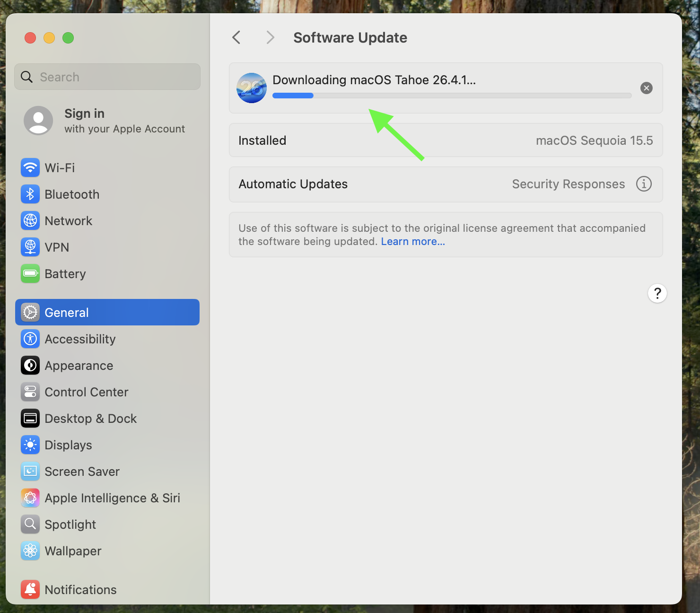Screen dimensions: 700x613
Task: Click the Wallpaper label text
Action: (x=73, y=552)
